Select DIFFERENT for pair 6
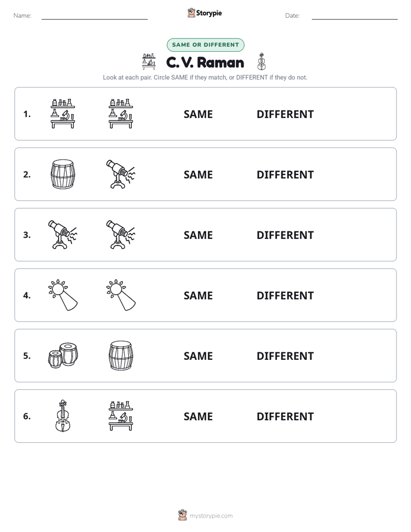This screenshot has height=532, width=411. pyautogui.click(x=285, y=416)
